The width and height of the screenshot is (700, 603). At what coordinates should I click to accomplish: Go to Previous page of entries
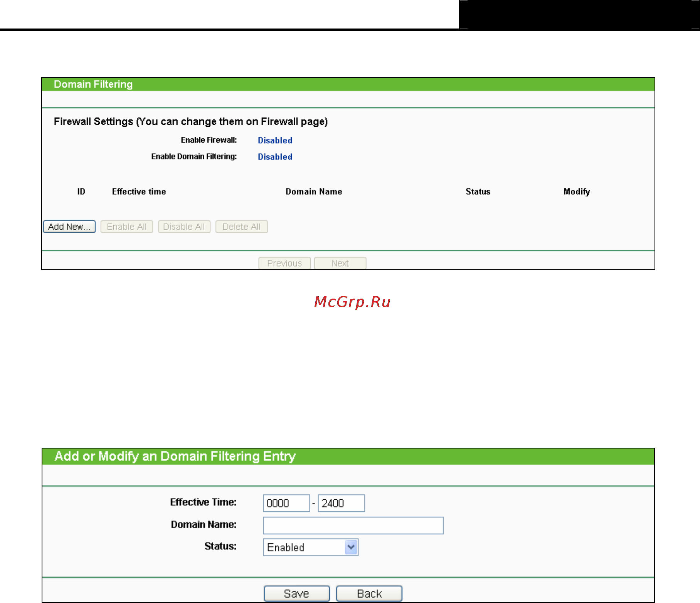coord(284,263)
